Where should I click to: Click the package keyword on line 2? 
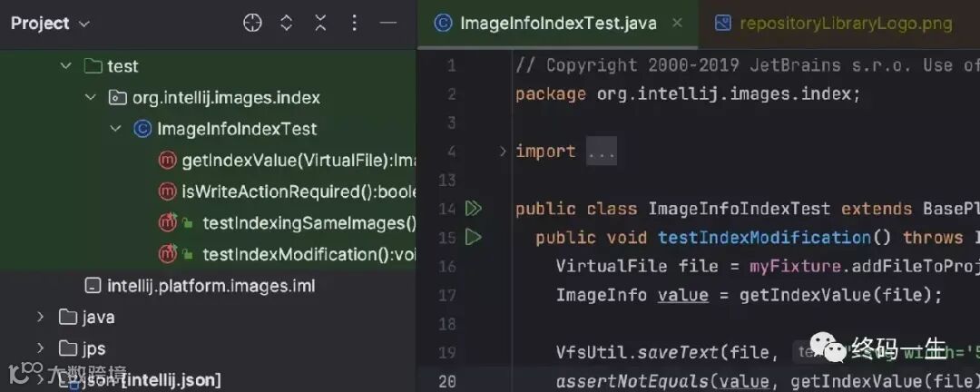tap(551, 94)
